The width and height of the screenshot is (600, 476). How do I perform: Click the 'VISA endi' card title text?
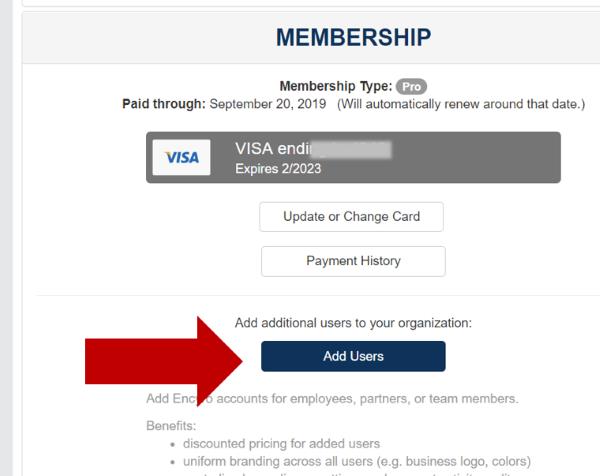pyautogui.click(x=260, y=148)
